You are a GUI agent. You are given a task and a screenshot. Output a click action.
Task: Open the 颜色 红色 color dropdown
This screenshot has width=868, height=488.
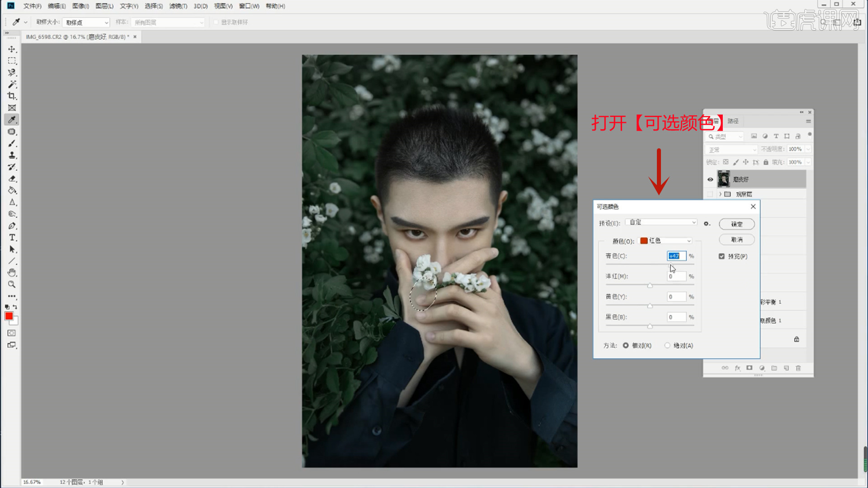coord(665,241)
